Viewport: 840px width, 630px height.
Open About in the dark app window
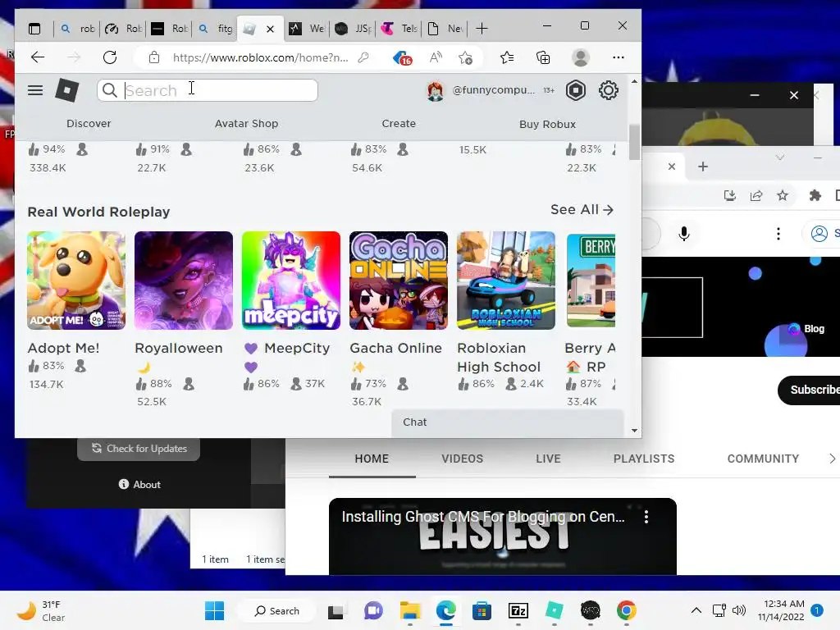point(139,484)
